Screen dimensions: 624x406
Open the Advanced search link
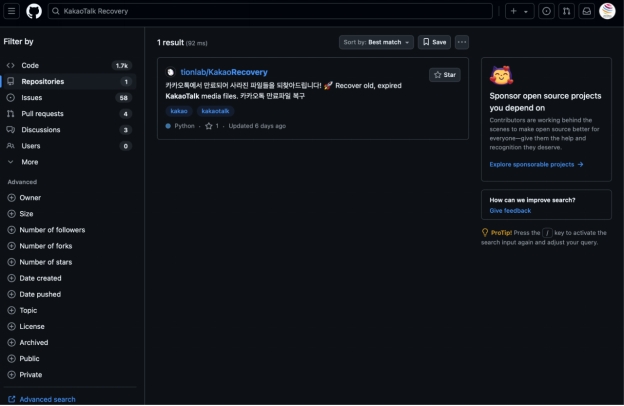click(x=42, y=399)
